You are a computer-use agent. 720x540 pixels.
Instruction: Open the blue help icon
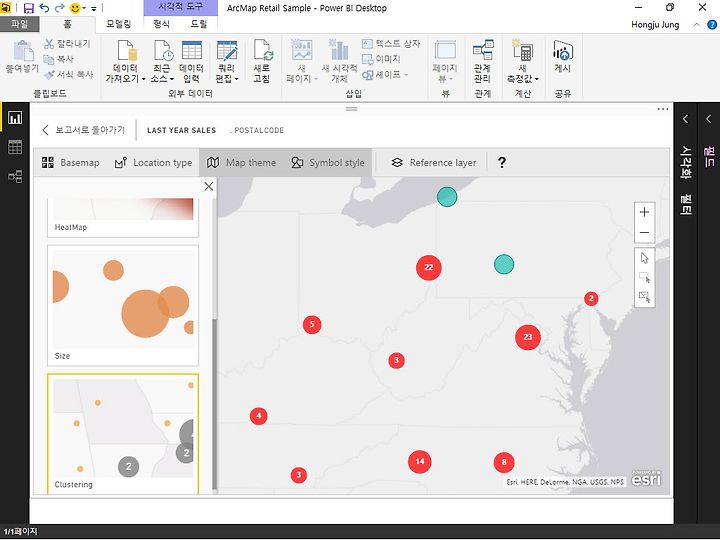coord(712,25)
